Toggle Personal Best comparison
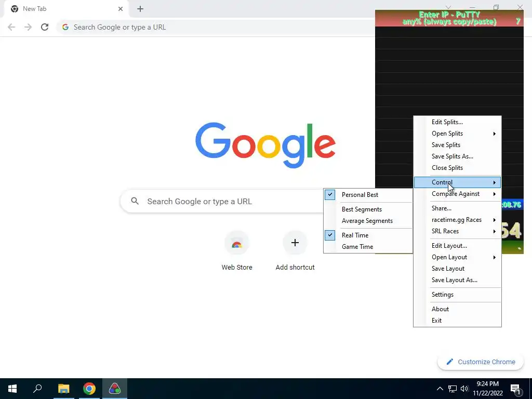The image size is (532, 399). 368,195
